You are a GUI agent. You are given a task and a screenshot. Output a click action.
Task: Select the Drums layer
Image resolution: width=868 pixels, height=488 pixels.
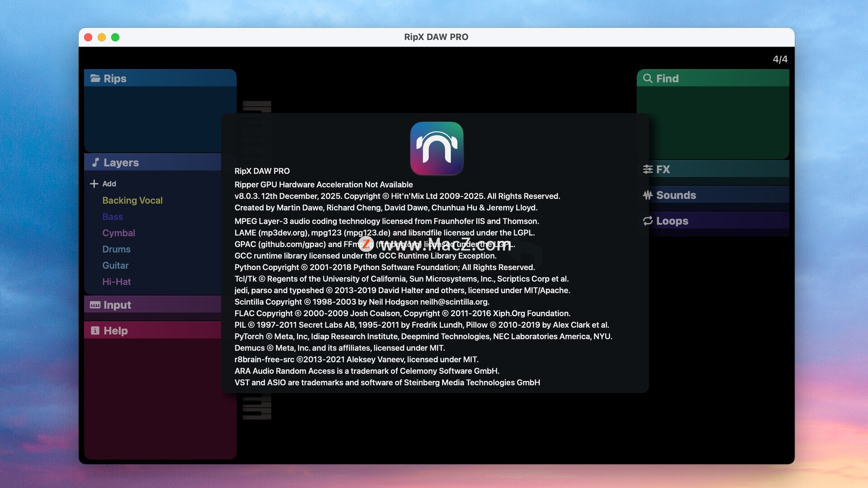coord(116,249)
